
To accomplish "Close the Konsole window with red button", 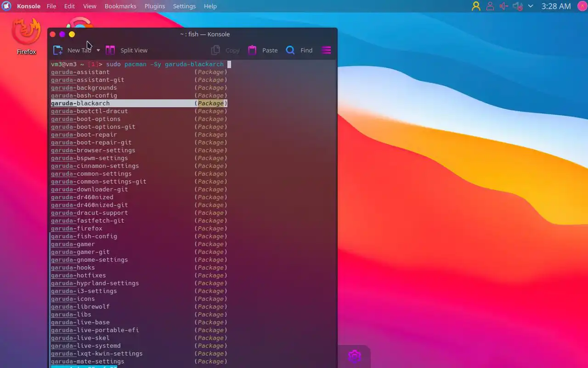I will point(52,34).
